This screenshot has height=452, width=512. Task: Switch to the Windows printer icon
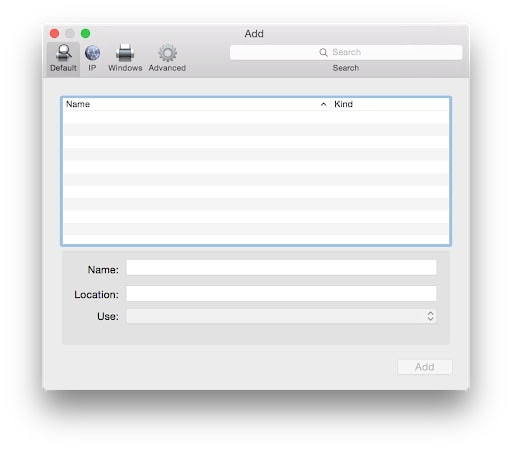[x=125, y=53]
